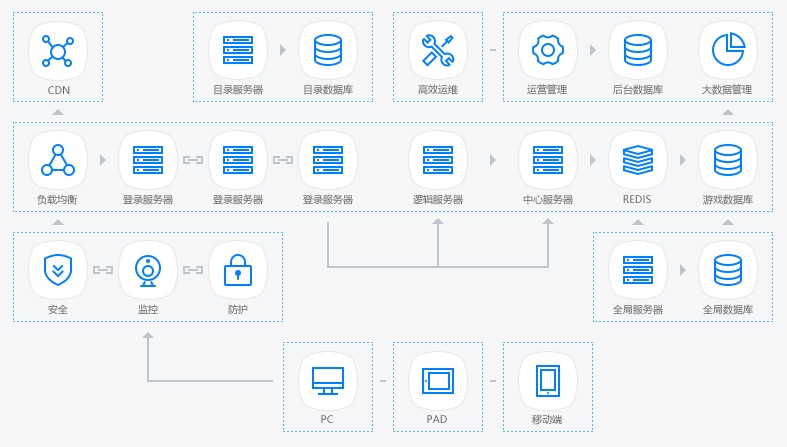Image resolution: width=787 pixels, height=447 pixels.
Task: Select the 运营管理 gear icon
Action: 548,50
